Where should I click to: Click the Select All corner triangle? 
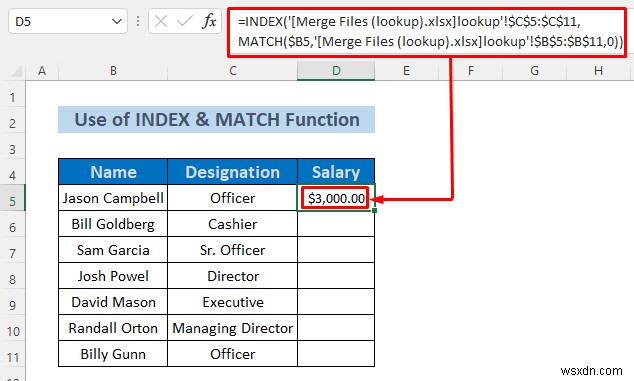pyautogui.click(x=15, y=72)
